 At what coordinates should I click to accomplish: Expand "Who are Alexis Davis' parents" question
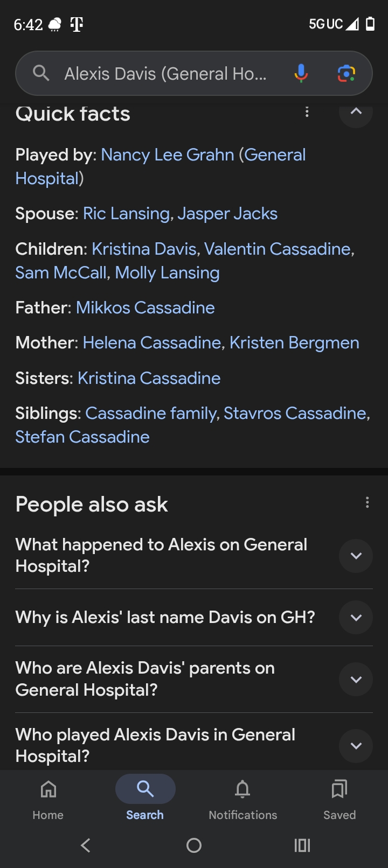click(356, 679)
